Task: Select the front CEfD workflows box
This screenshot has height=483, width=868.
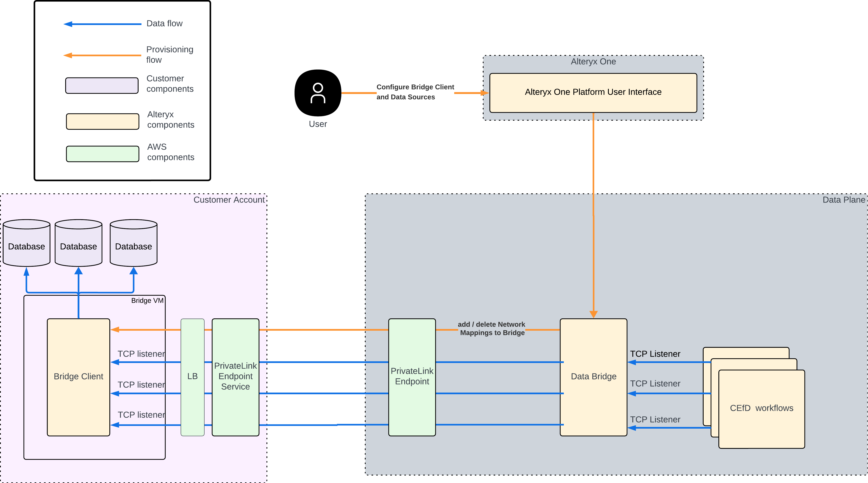Action: pos(762,409)
